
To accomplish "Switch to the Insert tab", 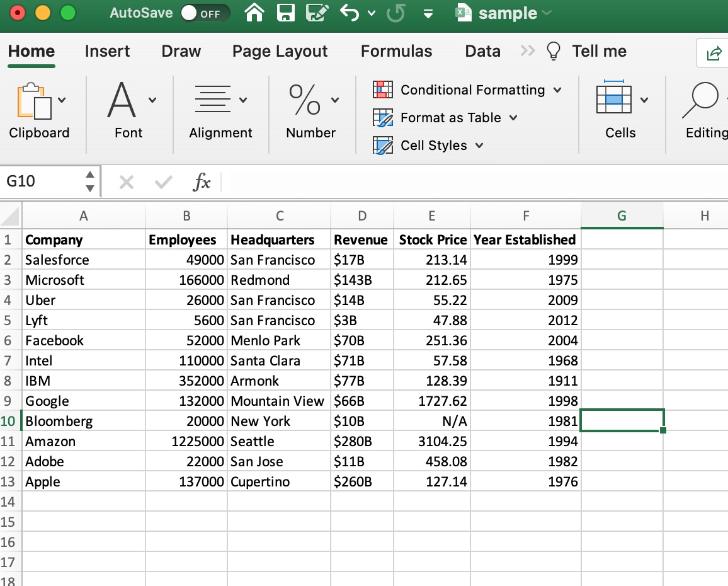I will 107,50.
